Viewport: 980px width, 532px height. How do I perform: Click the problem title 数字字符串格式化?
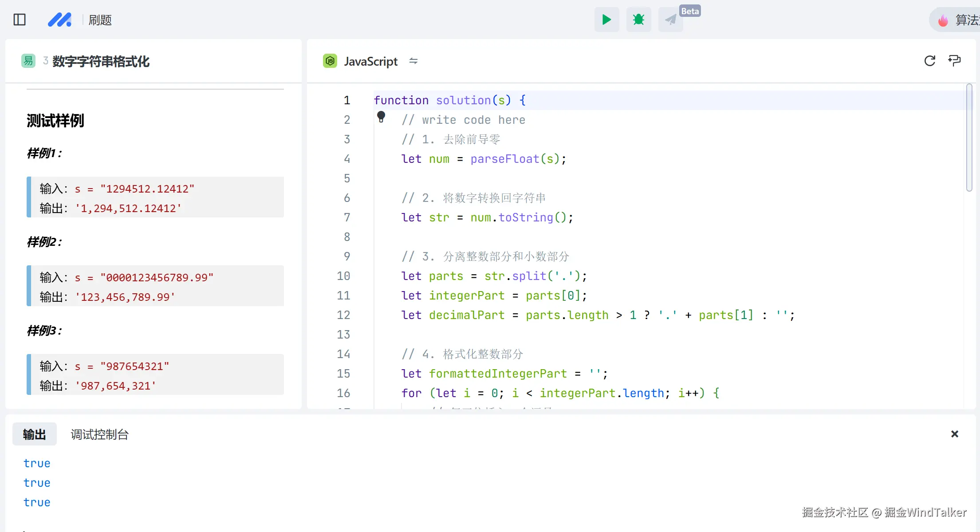tap(101, 61)
